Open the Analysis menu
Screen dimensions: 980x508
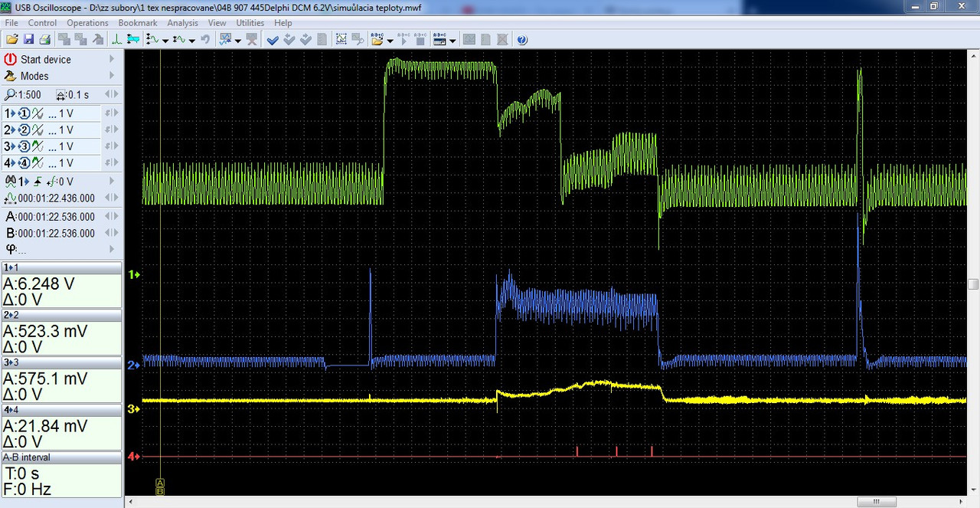pos(183,23)
